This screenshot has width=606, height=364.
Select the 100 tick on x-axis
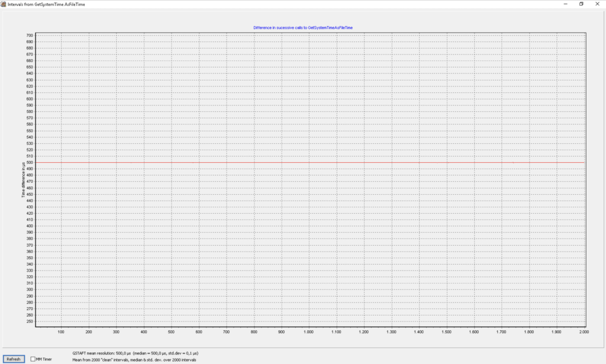click(x=61, y=333)
